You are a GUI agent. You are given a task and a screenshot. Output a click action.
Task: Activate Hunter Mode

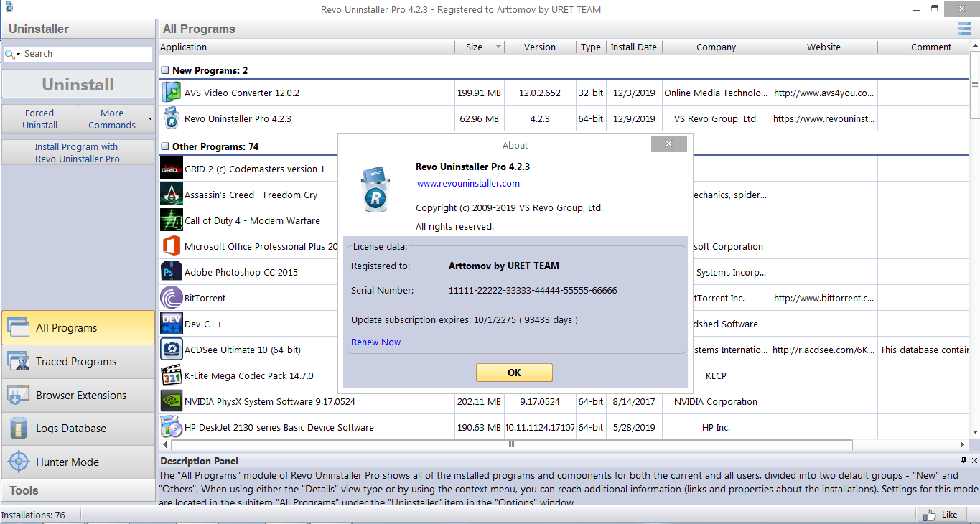78,462
